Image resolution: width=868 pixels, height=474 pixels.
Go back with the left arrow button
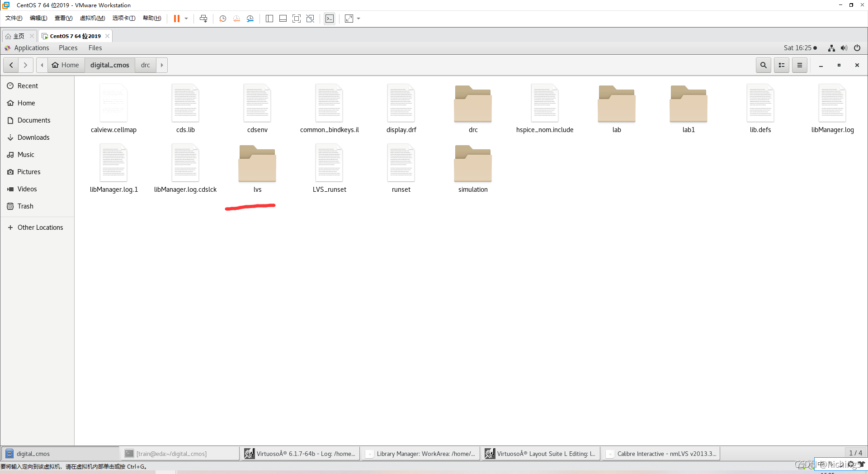tap(11, 65)
